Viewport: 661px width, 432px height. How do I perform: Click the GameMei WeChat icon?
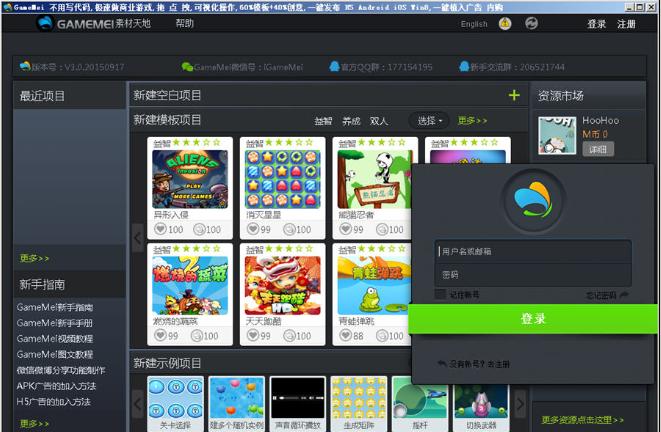coord(187,67)
